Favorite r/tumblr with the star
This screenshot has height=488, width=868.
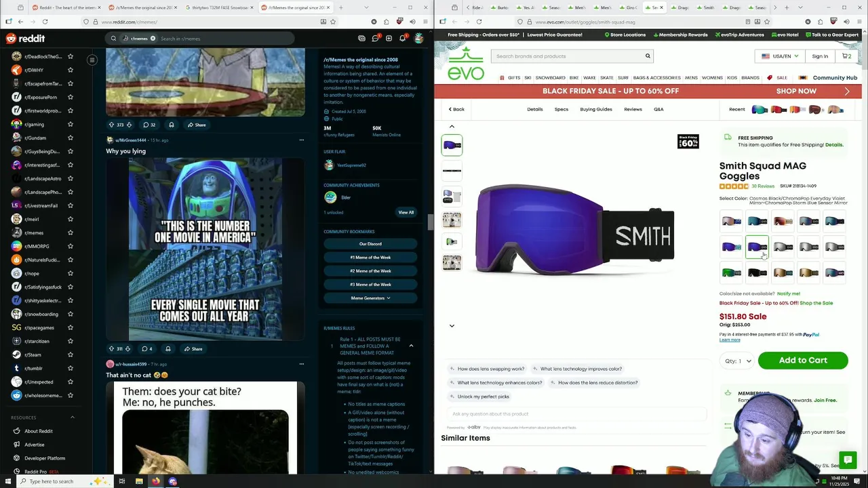71,368
